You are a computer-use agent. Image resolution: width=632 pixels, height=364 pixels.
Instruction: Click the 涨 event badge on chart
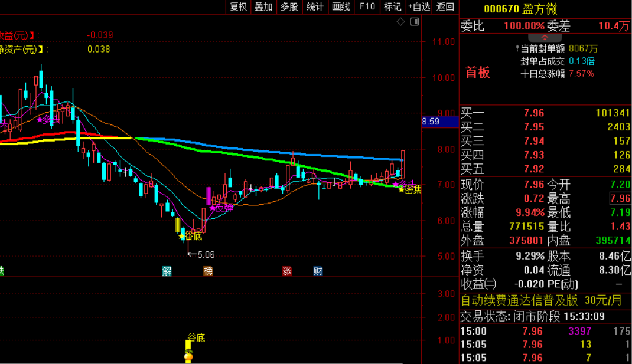pyautogui.click(x=287, y=271)
